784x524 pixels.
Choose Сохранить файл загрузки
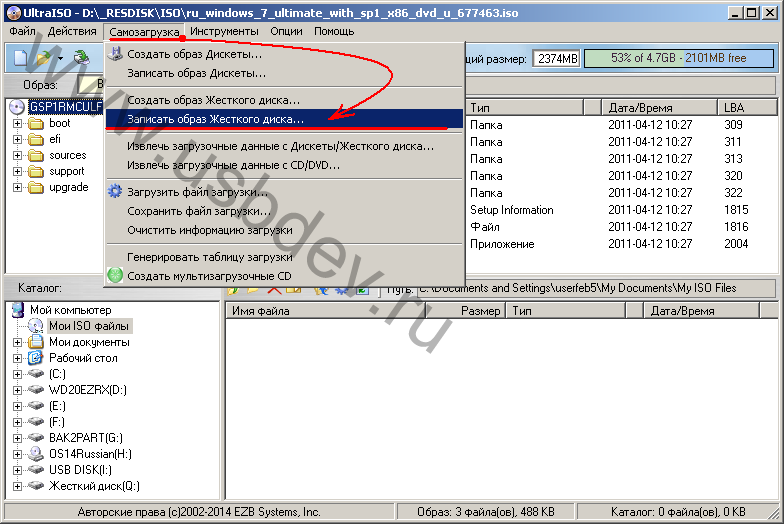(284, 211)
